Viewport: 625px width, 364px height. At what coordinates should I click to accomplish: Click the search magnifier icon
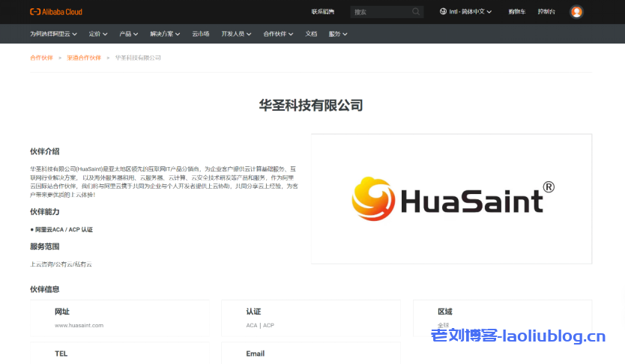pyautogui.click(x=416, y=12)
